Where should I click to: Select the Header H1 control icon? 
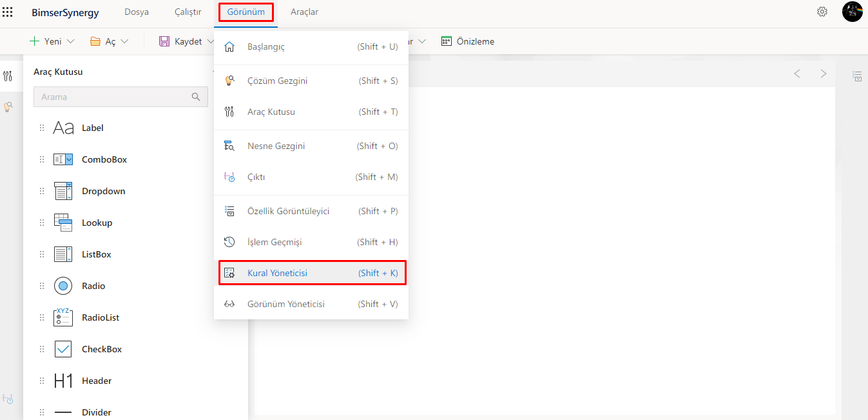pyautogui.click(x=63, y=381)
